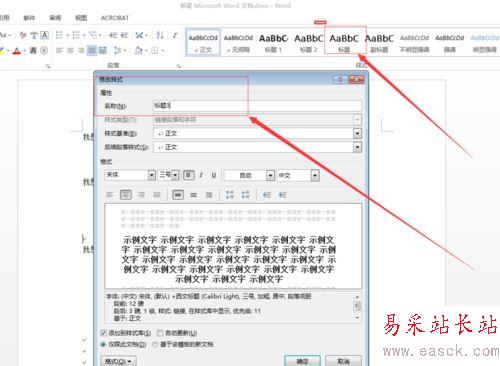Click the yellow highlight color icon
The width and height of the screenshot is (500, 366).
[x=2, y=51]
